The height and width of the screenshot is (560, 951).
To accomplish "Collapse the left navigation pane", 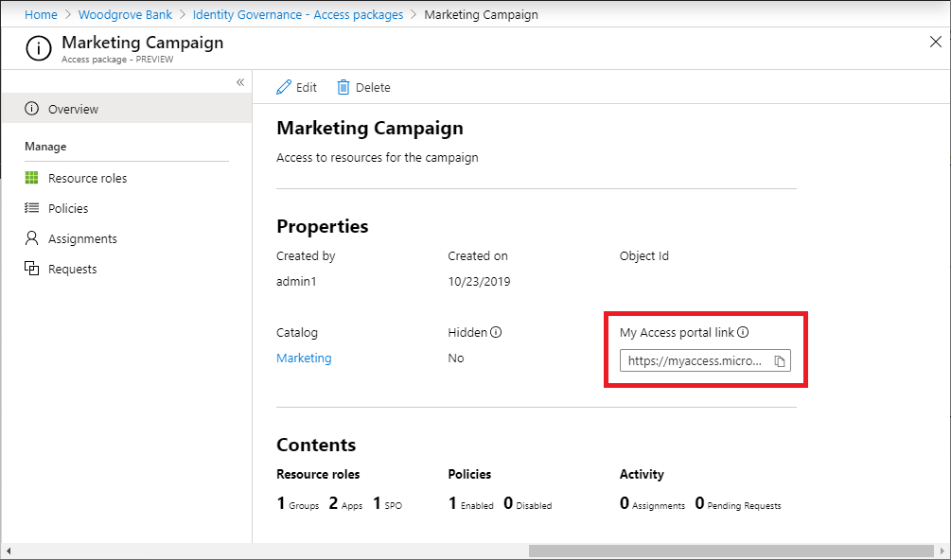I will pos(239,82).
